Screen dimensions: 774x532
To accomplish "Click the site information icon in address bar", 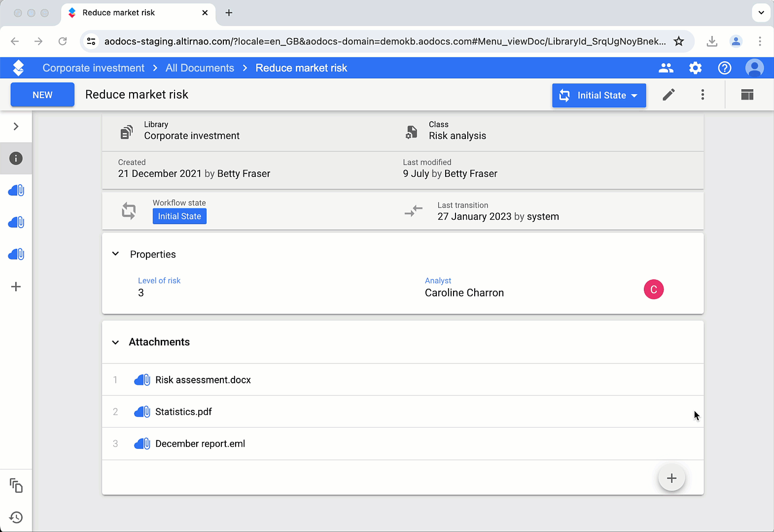I will point(91,41).
